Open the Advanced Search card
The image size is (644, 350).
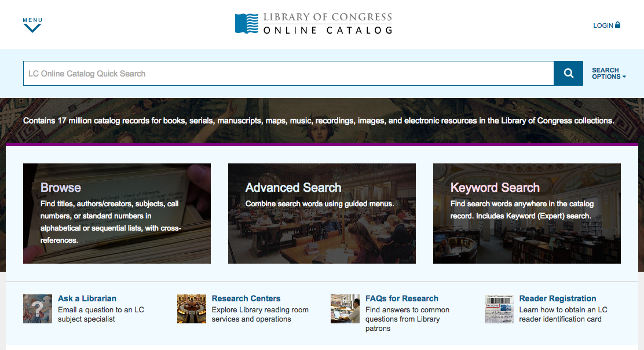(x=321, y=214)
